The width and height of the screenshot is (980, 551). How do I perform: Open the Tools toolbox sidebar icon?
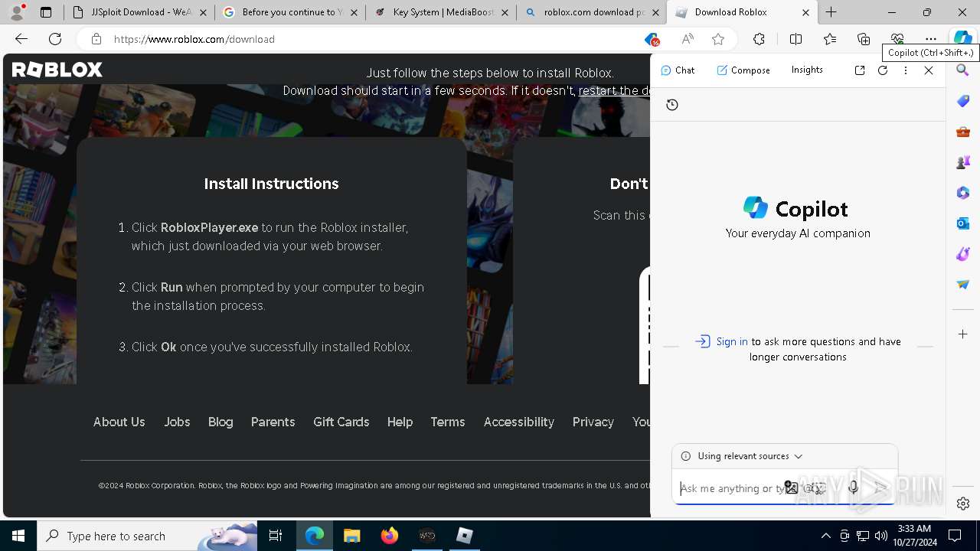pyautogui.click(x=963, y=132)
